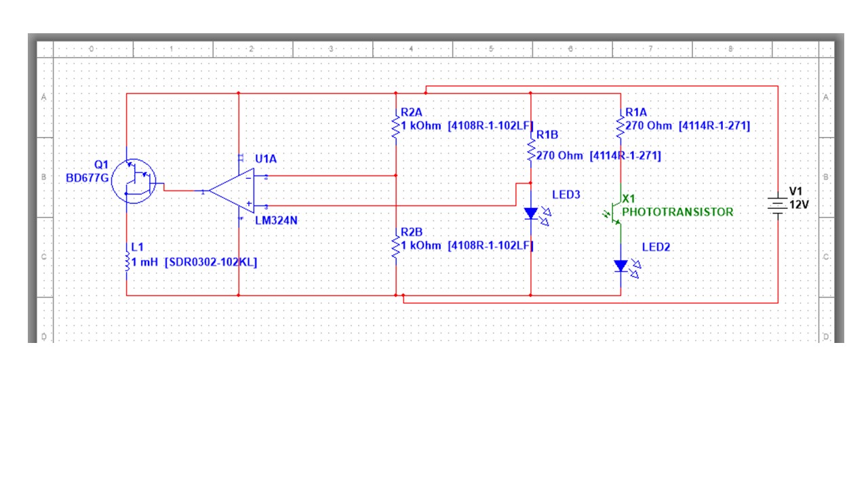Select the R2B resistor symbol
This screenshot has width=868, height=488.
pos(395,247)
